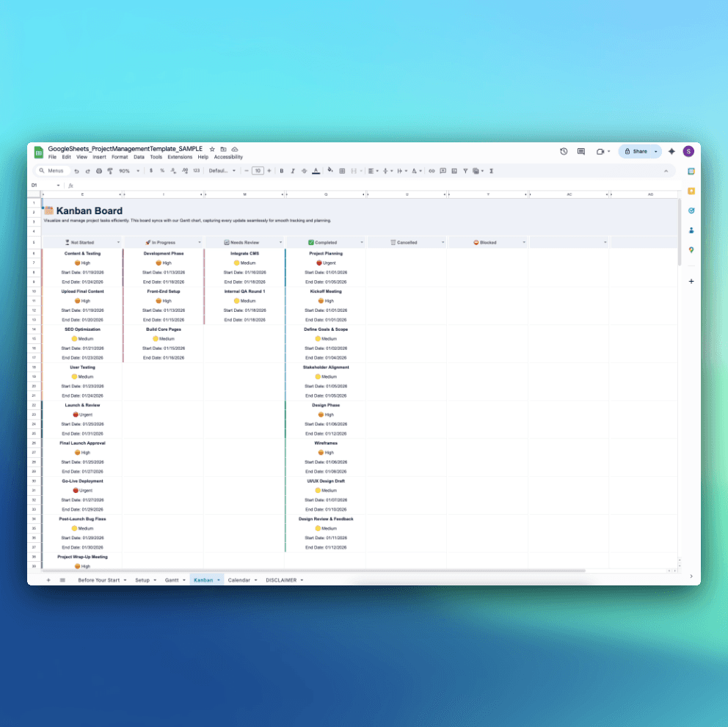Open the Extensions menu
The width and height of the screenshot is (728, 727).
click(x=180, y=156)
